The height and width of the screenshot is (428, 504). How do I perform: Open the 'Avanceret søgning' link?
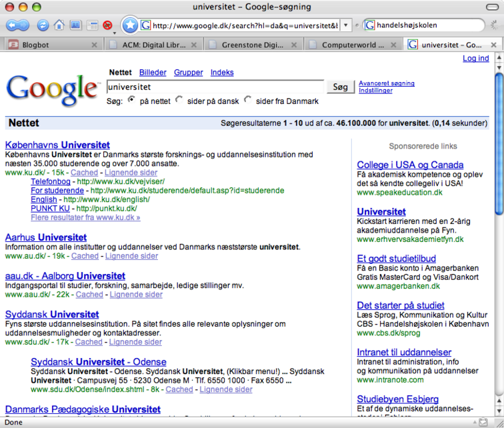tap(387, 83)
